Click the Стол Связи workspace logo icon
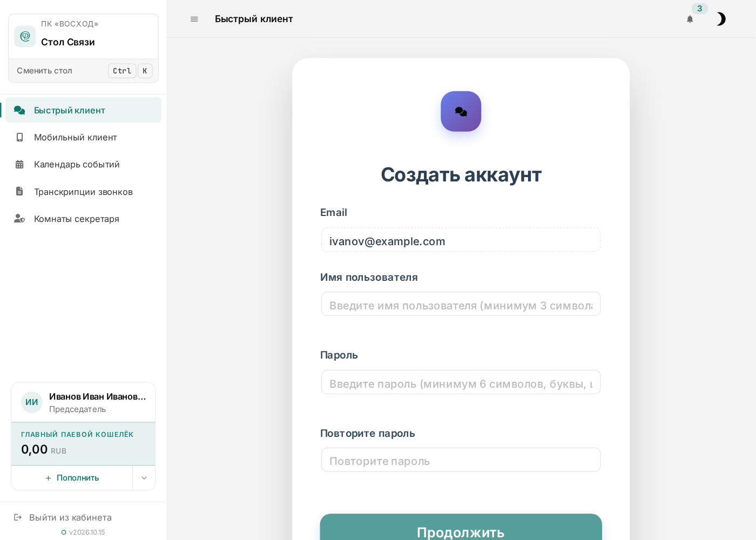The width and height of the screenshot is (756, 540). [x=25, y=36]
